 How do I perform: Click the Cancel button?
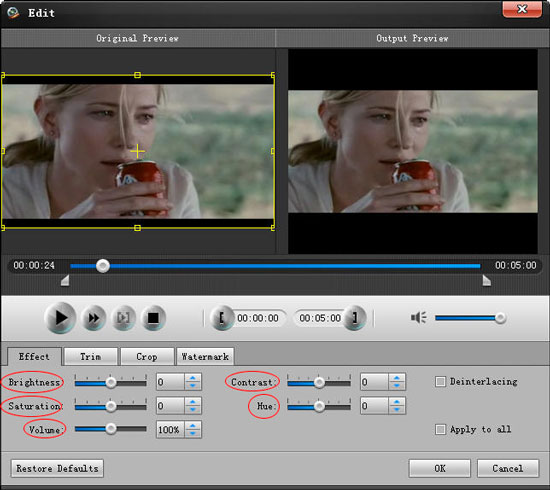[508, 469]
